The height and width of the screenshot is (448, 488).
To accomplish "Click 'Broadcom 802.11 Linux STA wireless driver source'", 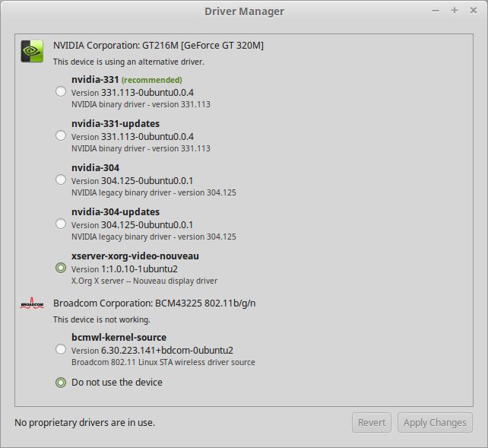I will [163, 362].
